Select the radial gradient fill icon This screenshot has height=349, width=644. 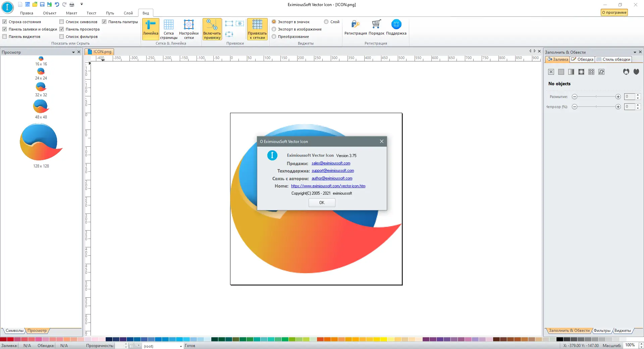coord(581,72)
